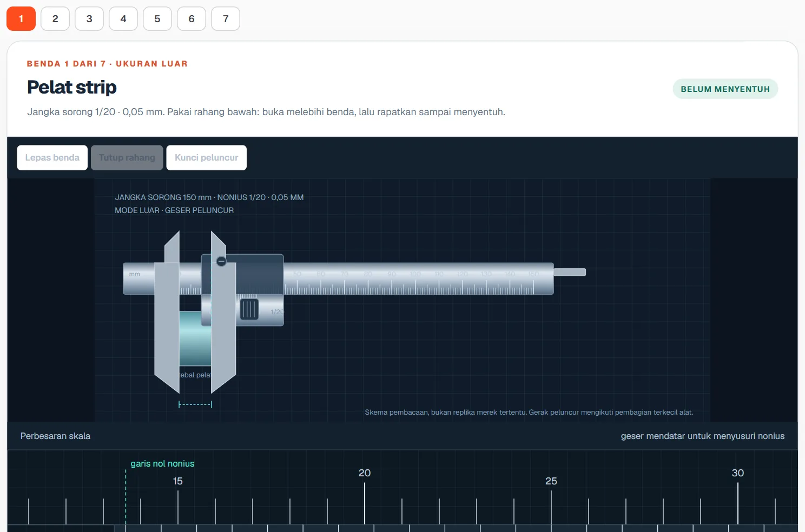This screenshot has height=532, width=805.
Task: Click the "1/20" marking on the vernier
Action: pos(277,312)
